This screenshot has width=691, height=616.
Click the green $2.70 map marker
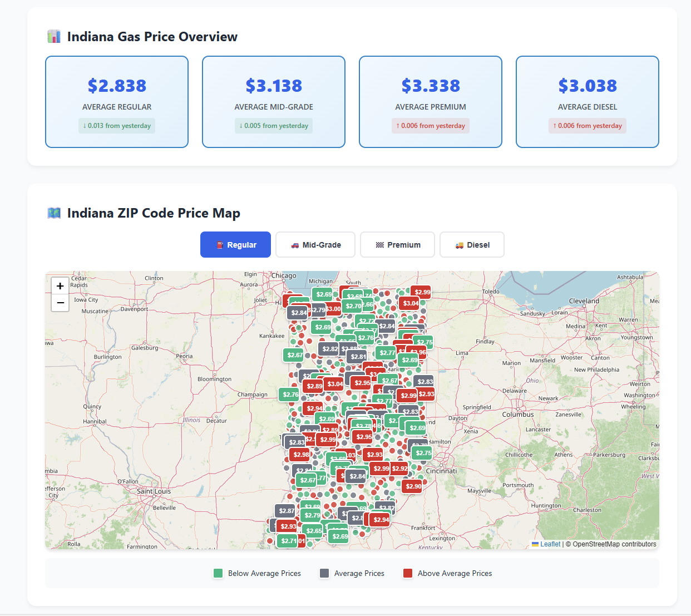pos(353,306)
